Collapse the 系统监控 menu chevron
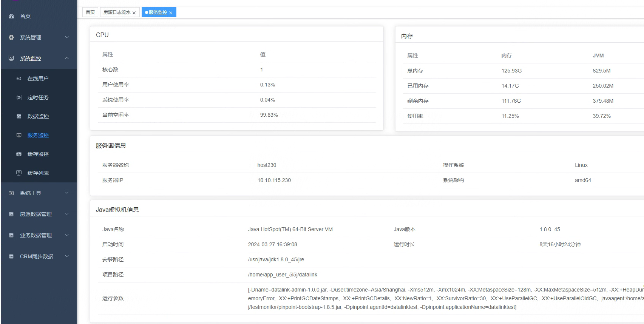This screenshot has width=644, height=324. pyautogui.click(x=67, y=58)
